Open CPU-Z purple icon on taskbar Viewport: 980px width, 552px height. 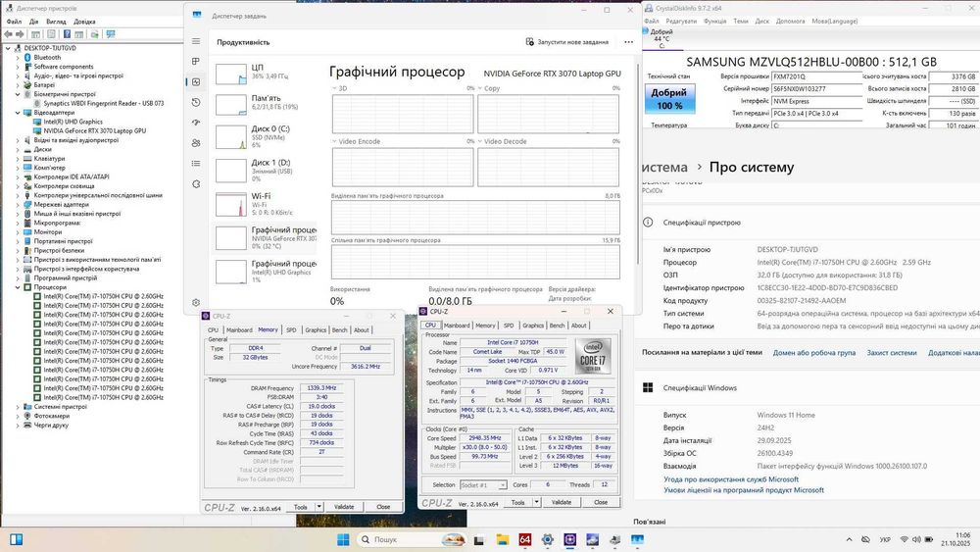click(570, 539)
